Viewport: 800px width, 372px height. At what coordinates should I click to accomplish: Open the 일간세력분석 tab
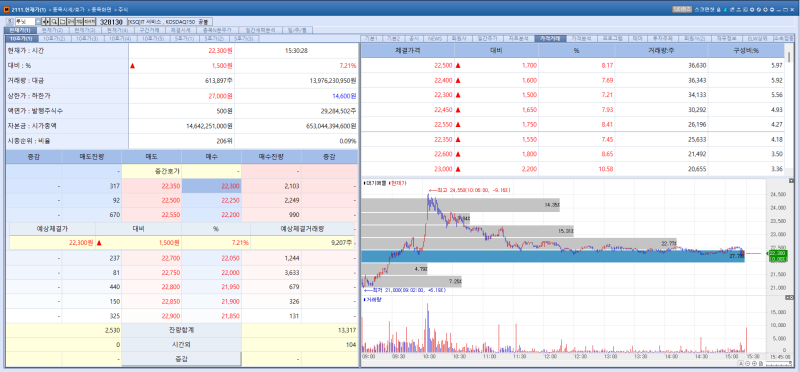[260, 31]
